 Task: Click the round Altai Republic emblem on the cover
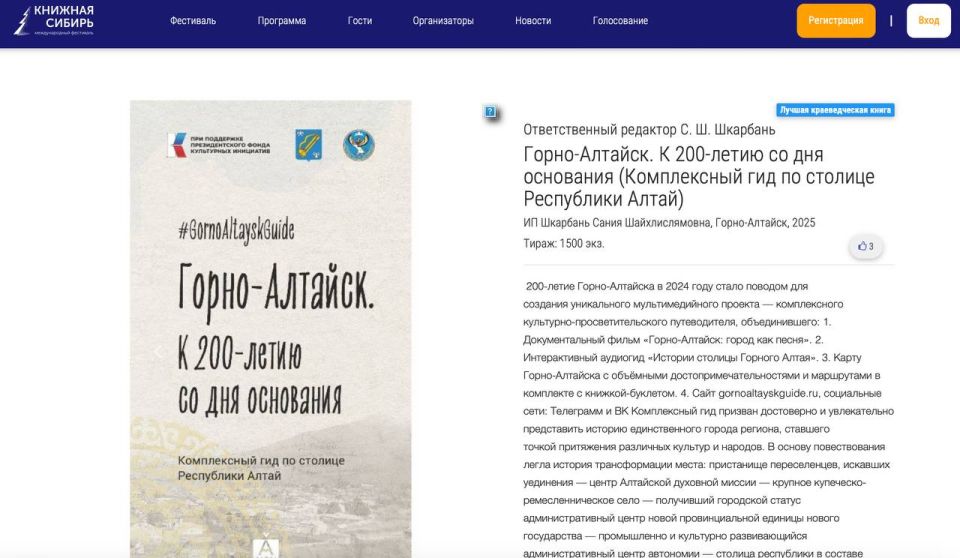tap(359, 145)
